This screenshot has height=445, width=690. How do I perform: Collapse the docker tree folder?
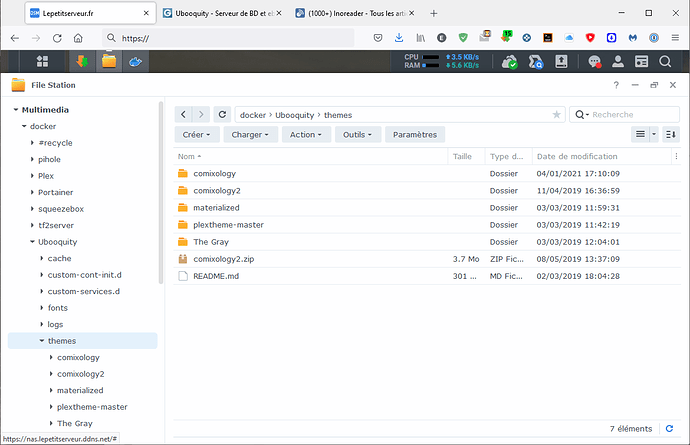click(x=24, y=126)
